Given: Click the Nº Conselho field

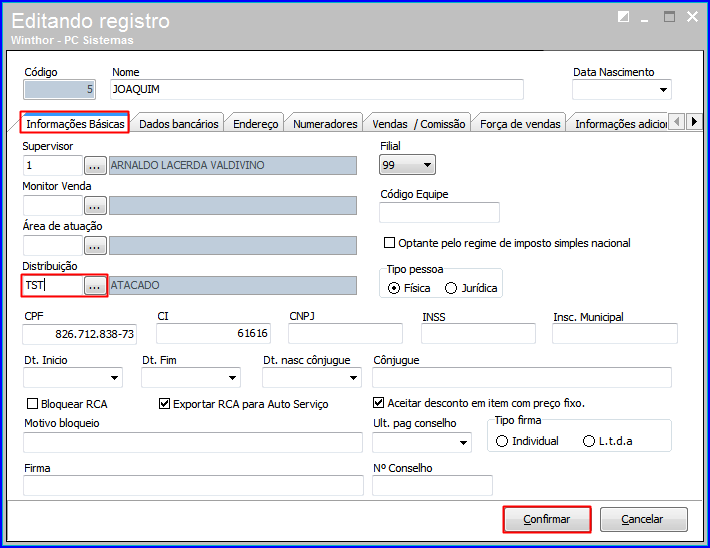Looking at the screenshot, I should click(432, 486).
